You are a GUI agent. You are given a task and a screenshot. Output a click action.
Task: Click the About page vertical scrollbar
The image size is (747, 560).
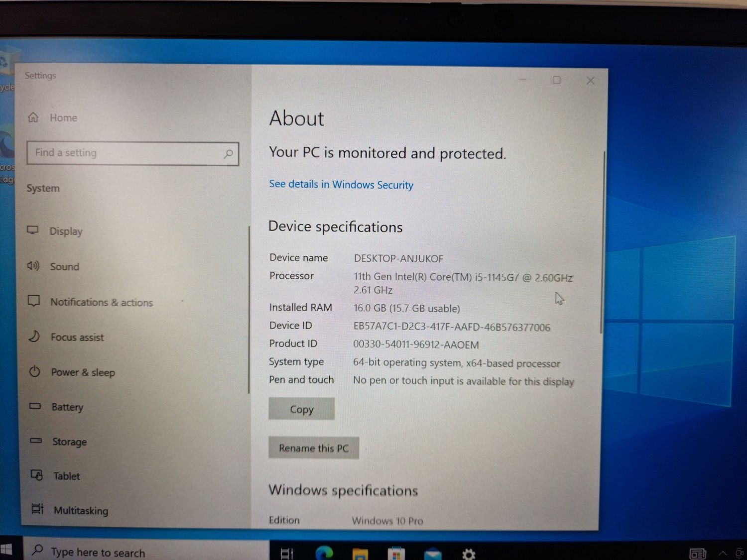(602, 242)
